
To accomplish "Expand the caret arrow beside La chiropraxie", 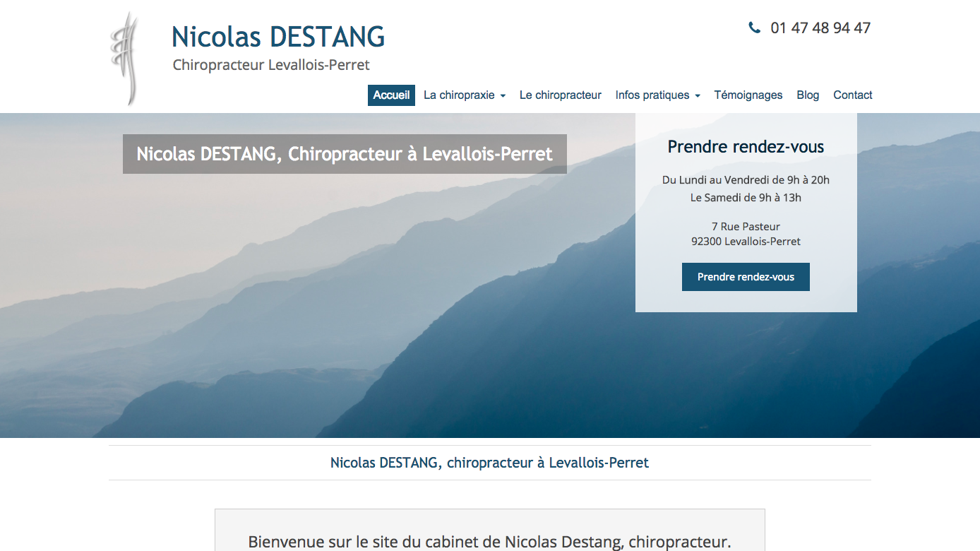I will pyautogui.click(x=503, y=96).
